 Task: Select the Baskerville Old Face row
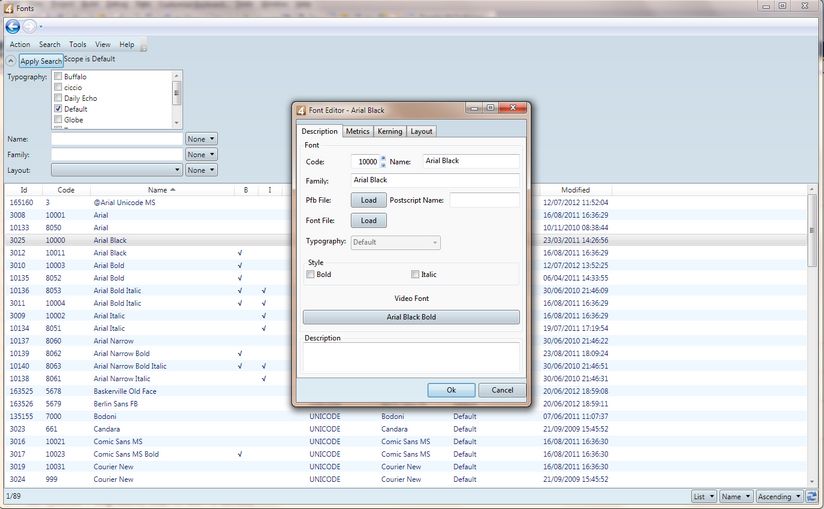405,391
